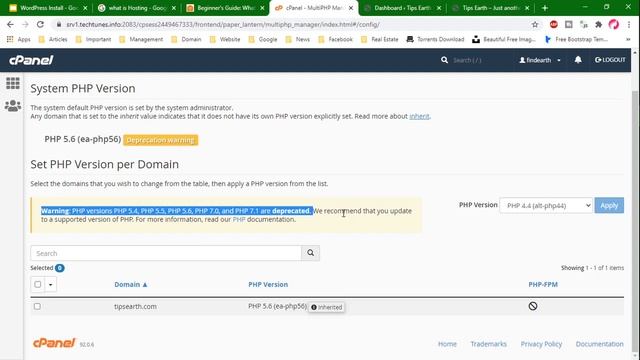640x360 pixels.
Task: Close the cPanel MultiPHP Manager tab
Action: (x=351, y=8)
